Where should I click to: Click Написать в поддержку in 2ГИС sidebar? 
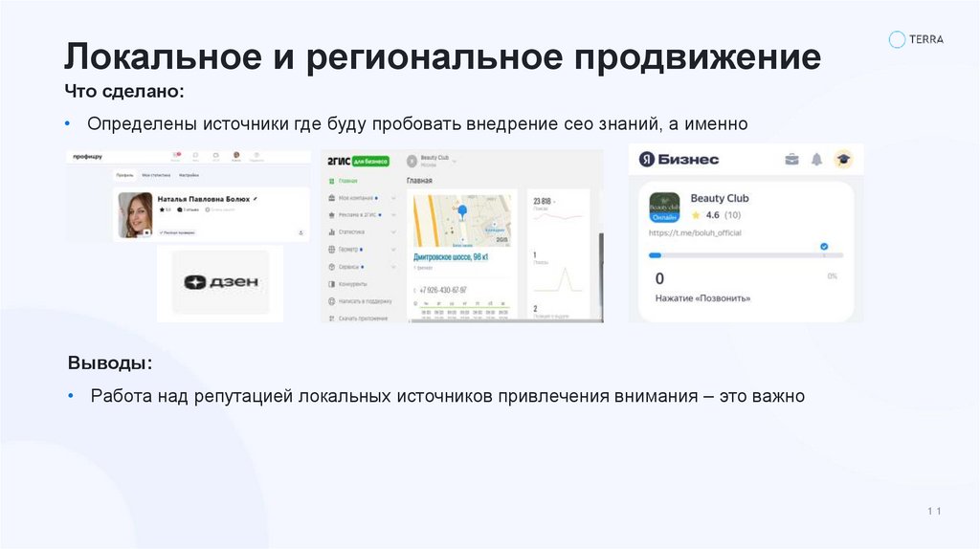click(365, 301)
